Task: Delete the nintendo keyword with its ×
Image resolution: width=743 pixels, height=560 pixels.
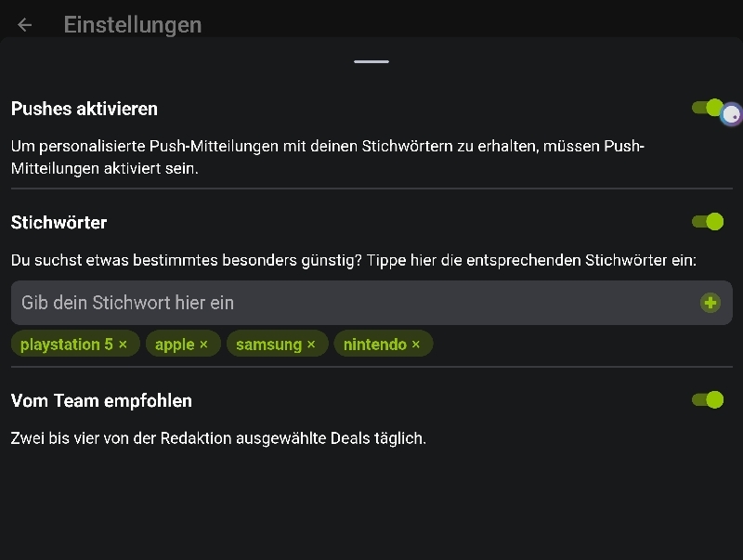Action: point(416,345)
